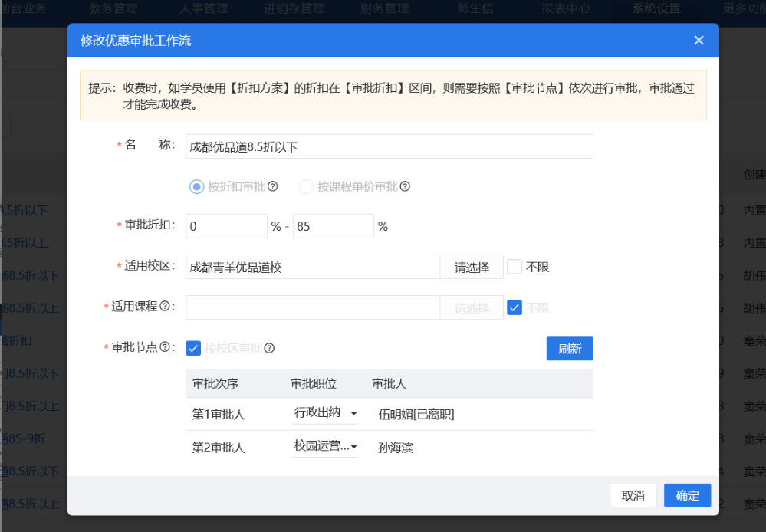Click the 刷新 button
Screen dimensions: 766x532
570,348
